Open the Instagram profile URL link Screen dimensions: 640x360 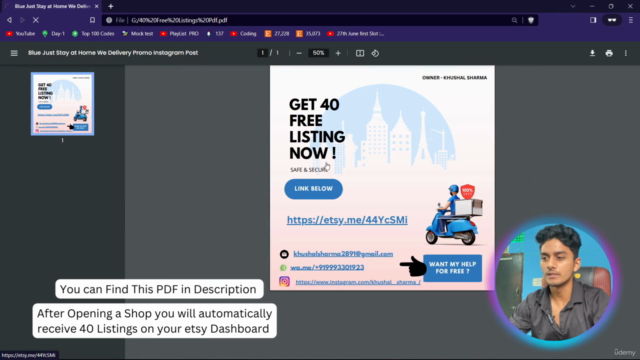358,282
